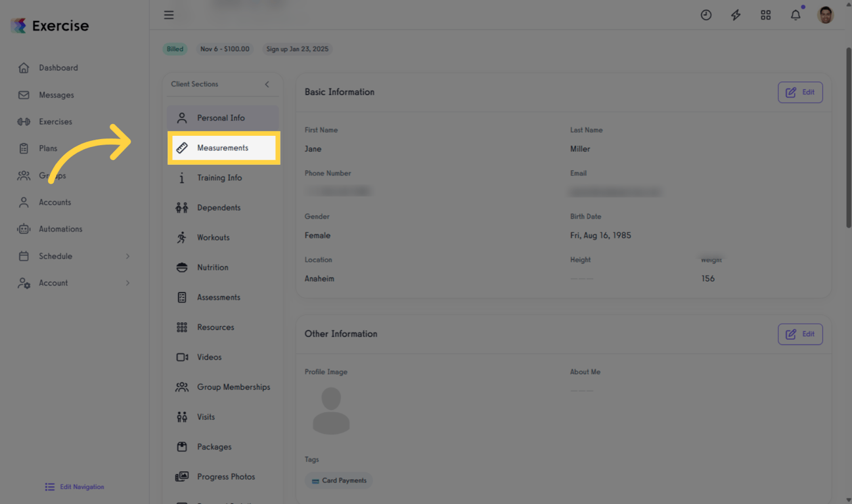Image resolution: width=852 pixels, height=504 pixels.
Task: Open the notifications bell
Action: [796, 14]
